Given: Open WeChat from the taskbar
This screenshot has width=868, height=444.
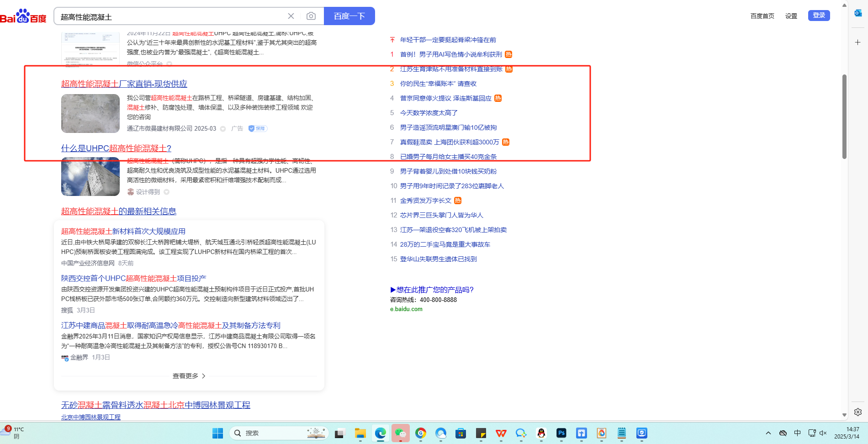Looking at the screenshot, I should pyautogui.click(x=401, y=433).
